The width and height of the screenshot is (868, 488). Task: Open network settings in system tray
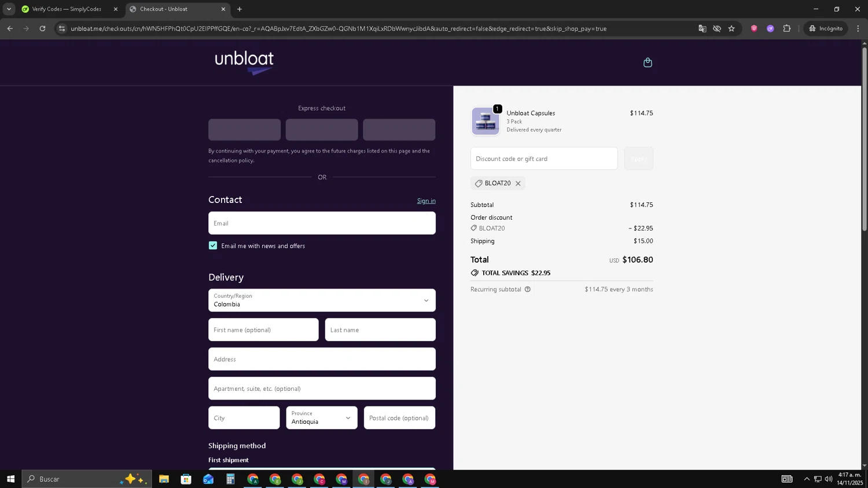tap(818, 479)
